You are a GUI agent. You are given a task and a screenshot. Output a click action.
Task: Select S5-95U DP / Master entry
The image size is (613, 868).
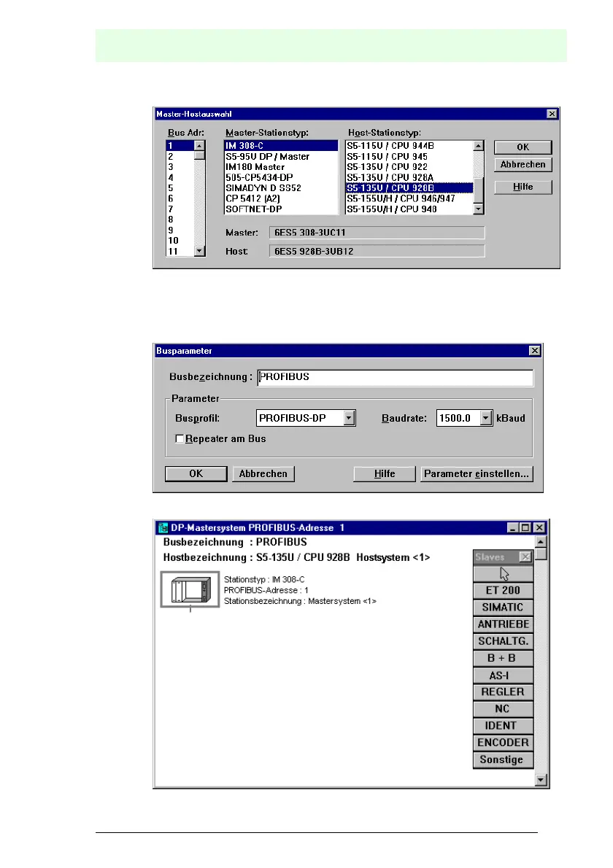pyautogui.click(x=281, y=157)
